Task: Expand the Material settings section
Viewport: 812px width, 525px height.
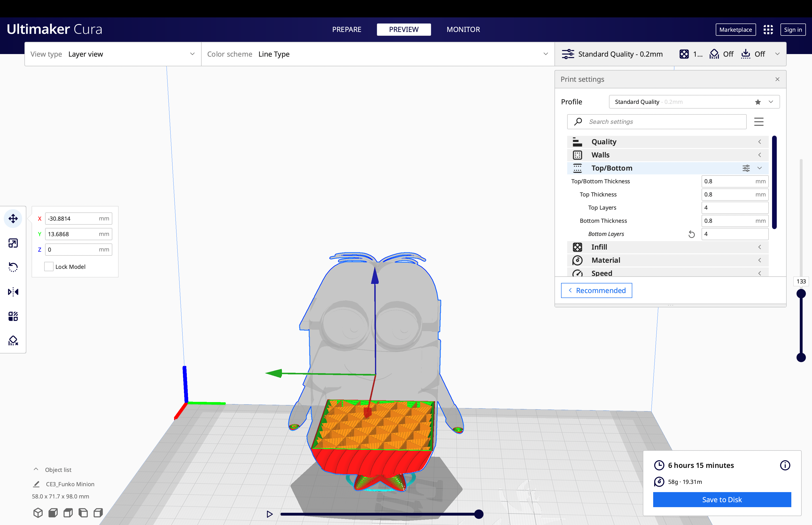Action: [x=668, y=260]
